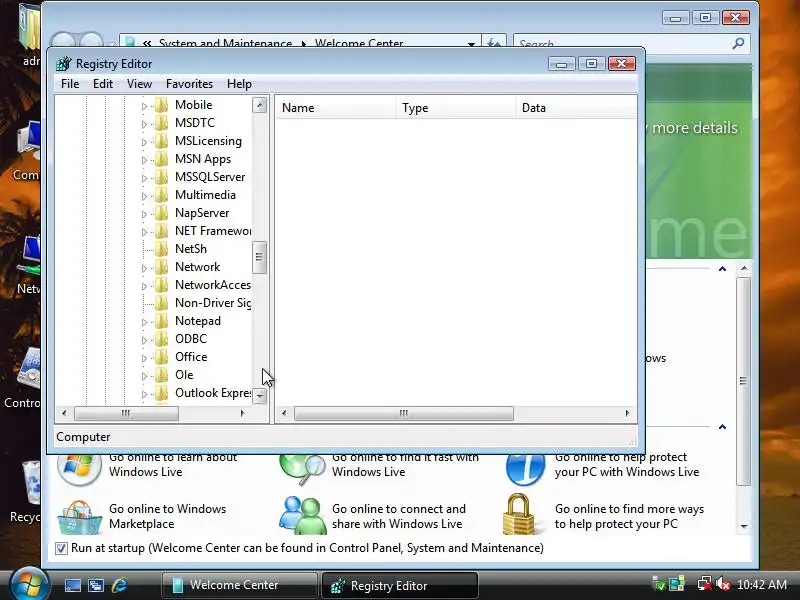Collapse the upper Welcome Center section chevron
The height and width of the screenshot is (600, 800).
pos(722,269)
